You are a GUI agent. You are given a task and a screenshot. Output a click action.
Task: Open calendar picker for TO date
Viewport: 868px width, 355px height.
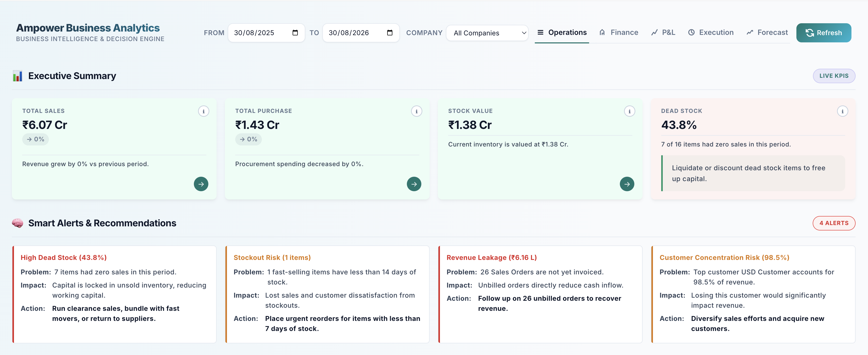click(390, 33)
